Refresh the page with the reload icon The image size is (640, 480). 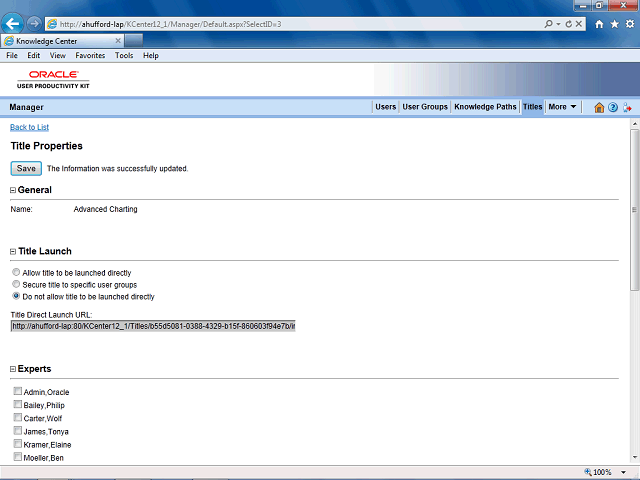569,24
